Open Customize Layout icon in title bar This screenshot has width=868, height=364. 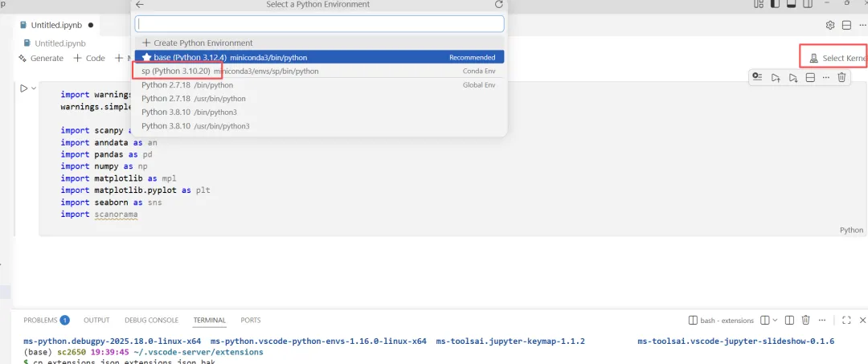(759, 3)
